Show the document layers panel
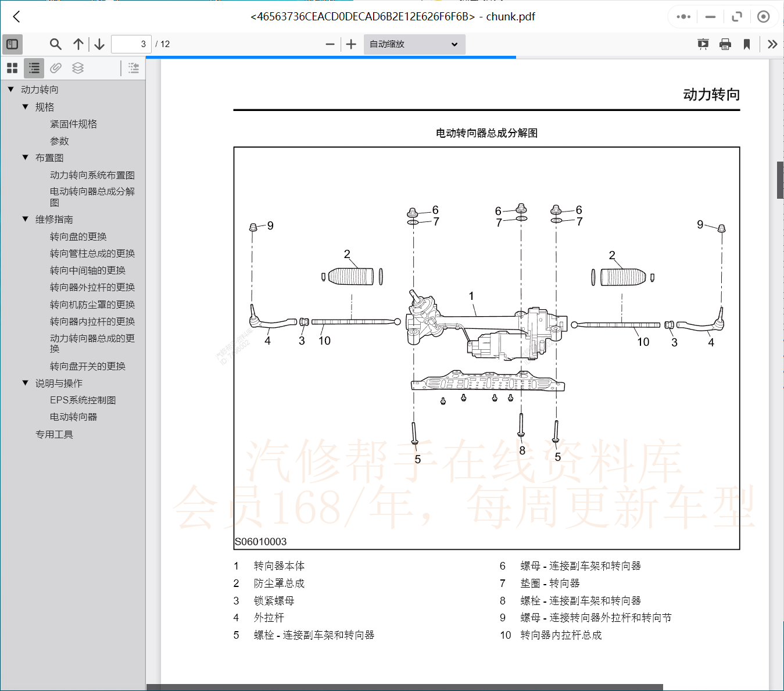Viewport: 784px width, 691px height. (x=78, y=68)
